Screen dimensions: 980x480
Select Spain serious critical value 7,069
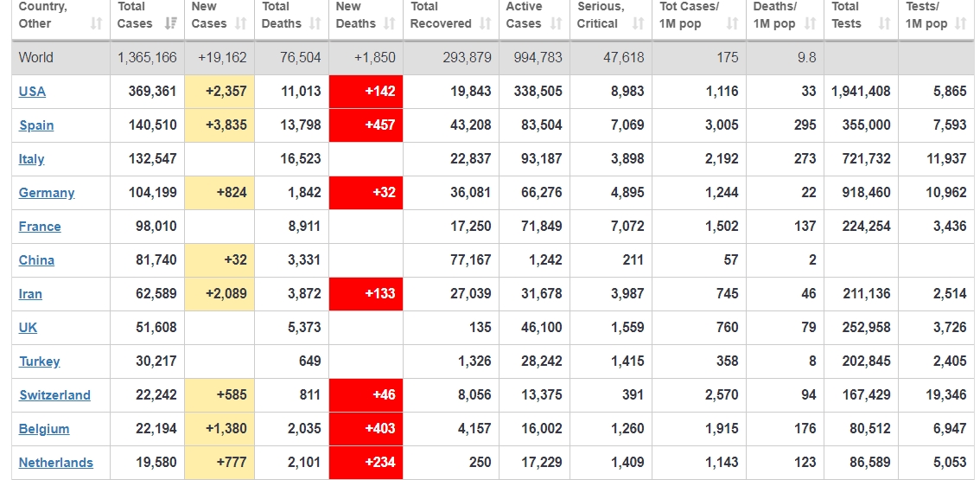[x=627, y=125]
